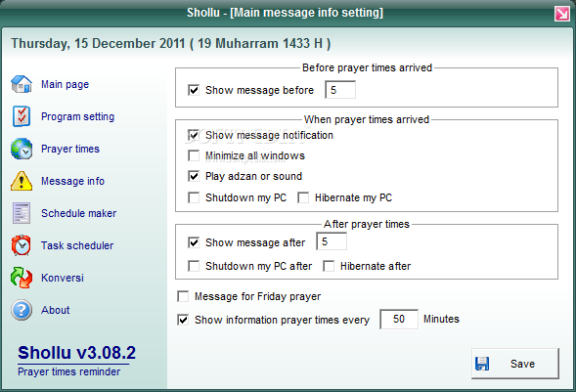Disable Play adzan or sound
The width and height of the screenshot is (576, 392).
pyautogui.click(x=194, y=176)
